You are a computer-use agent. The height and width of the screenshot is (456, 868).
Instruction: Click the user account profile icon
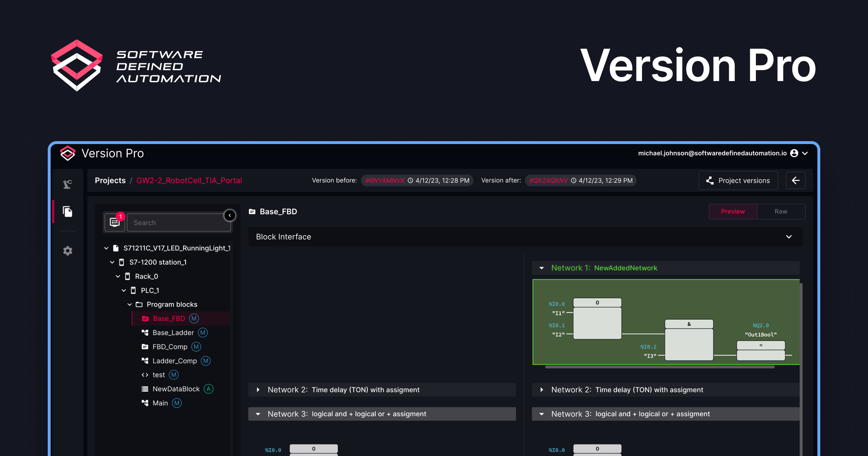pyautogui.click(x=795, y=153)
